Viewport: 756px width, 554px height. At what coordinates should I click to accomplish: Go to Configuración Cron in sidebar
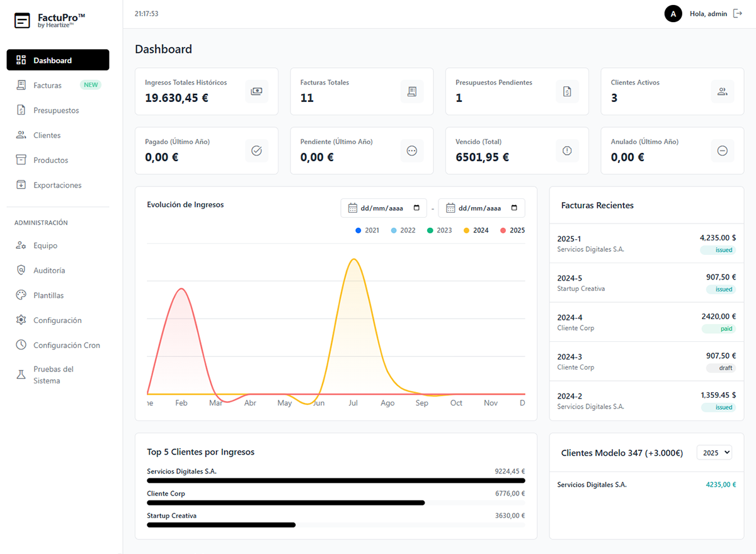click(x=66, y=345)
